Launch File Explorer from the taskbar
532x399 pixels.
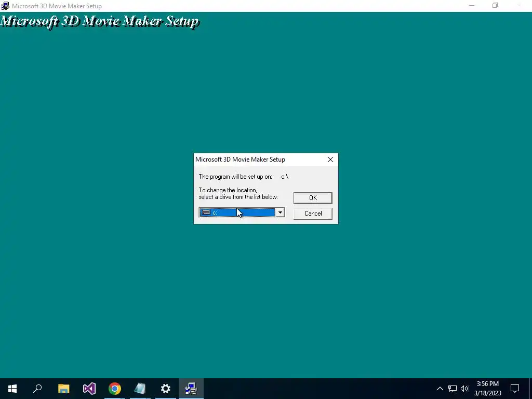[x=63, y=389]
